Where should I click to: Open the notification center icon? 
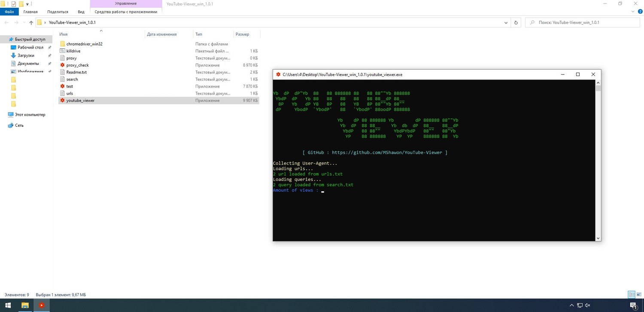click(633, 306)
